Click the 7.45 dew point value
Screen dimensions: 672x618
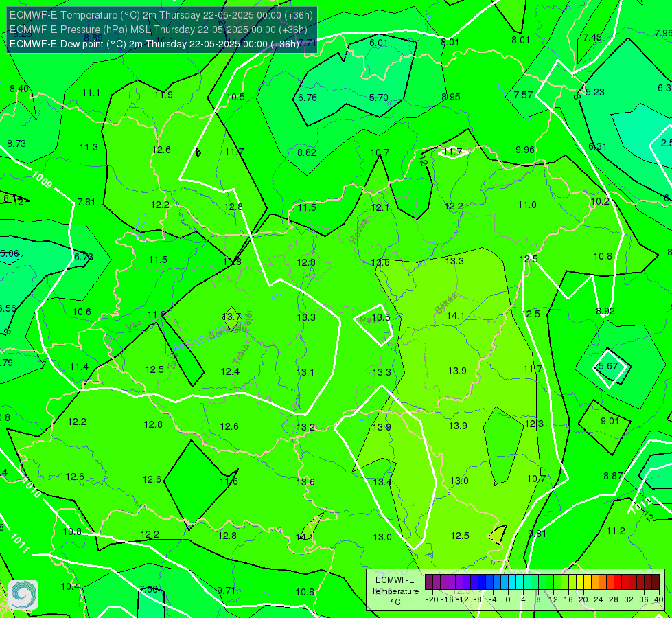pos(592,37)
